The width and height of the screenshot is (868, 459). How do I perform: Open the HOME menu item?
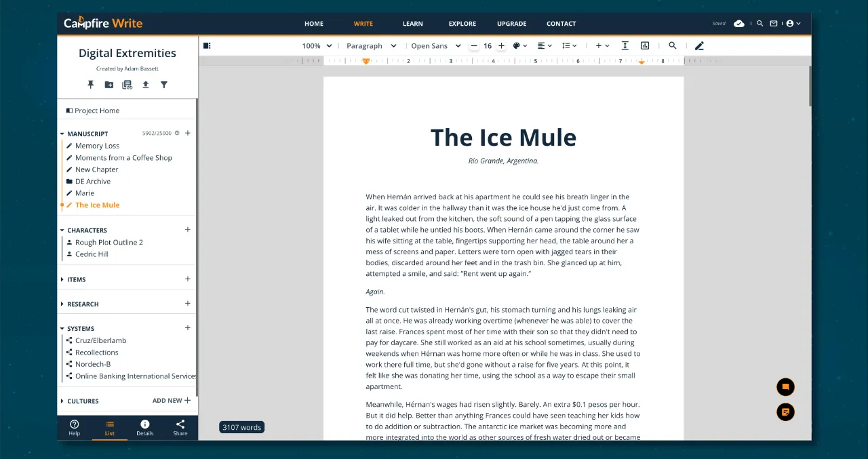(x=313, y=23)
